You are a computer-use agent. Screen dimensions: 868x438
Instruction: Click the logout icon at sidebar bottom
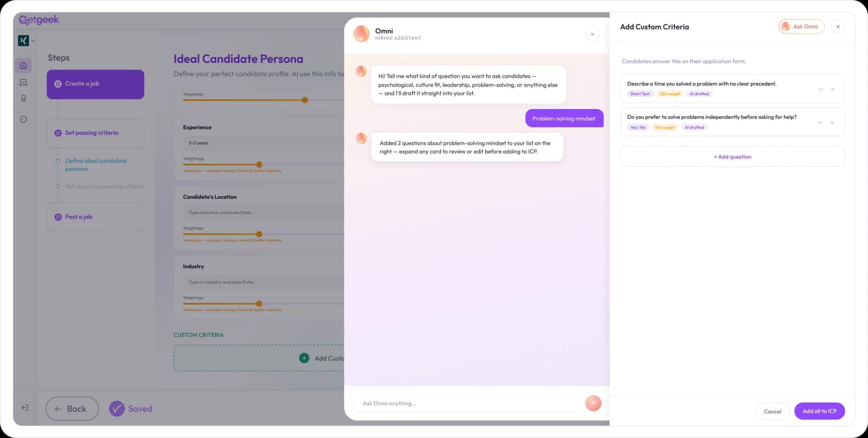(x=25, y=408)
